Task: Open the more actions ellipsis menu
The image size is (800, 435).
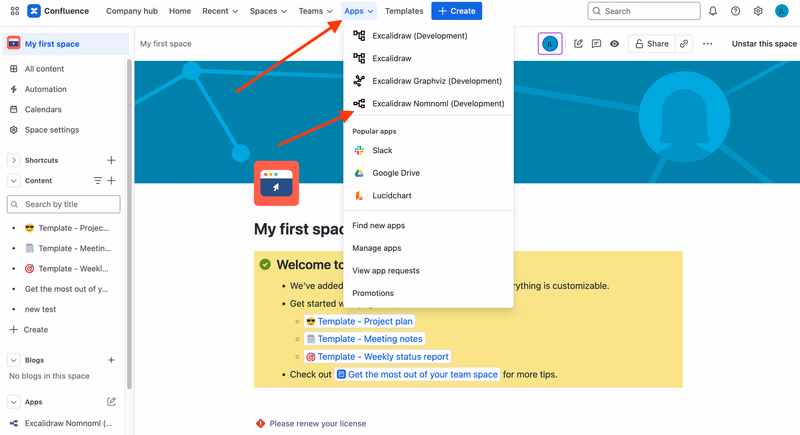Action: pos(707,44)
